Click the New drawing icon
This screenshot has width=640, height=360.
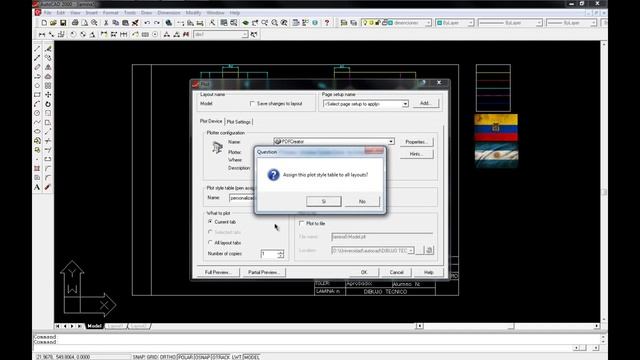point(44,23)
